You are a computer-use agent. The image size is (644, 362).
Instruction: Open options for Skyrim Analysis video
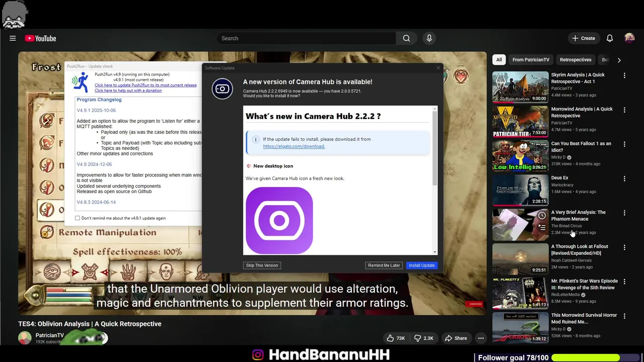[x=624, y=75]
